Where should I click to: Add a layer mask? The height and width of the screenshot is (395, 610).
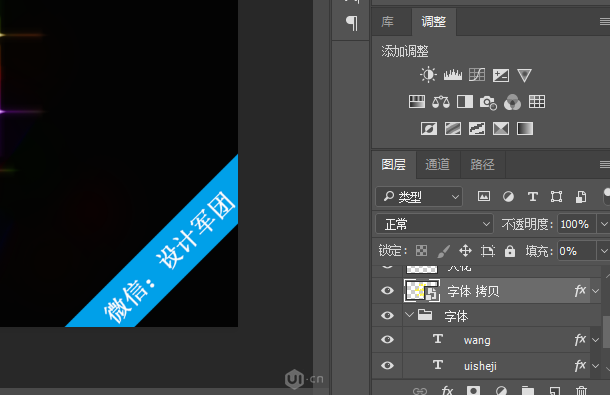coord(473,390)
